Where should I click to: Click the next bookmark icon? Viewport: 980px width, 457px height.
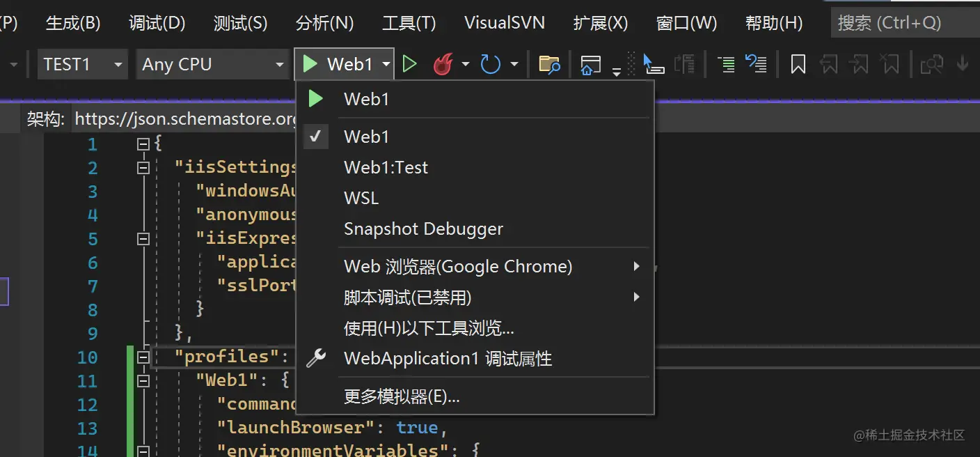[860, 64]
